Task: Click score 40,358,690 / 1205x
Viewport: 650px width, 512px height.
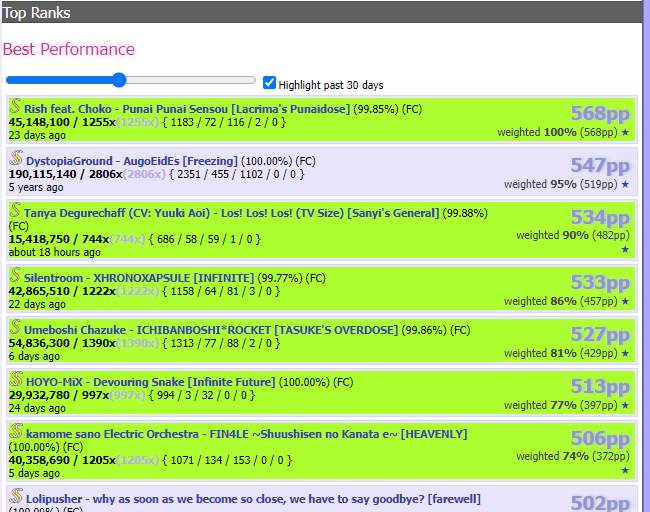Action: click(62, 460)
